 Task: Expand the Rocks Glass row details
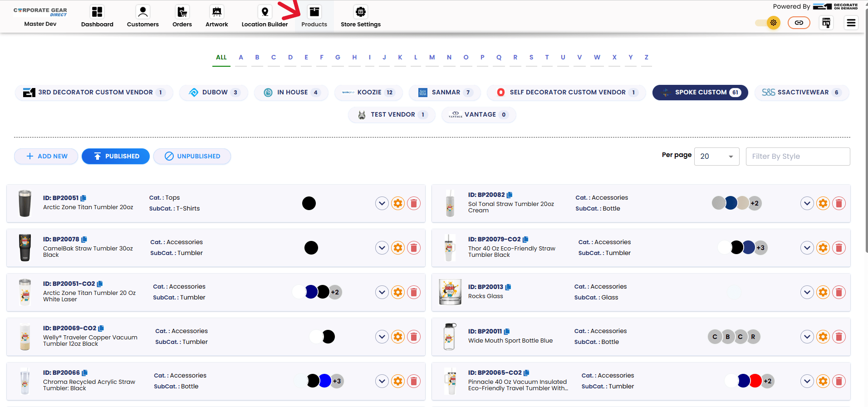tap(807, 292)
